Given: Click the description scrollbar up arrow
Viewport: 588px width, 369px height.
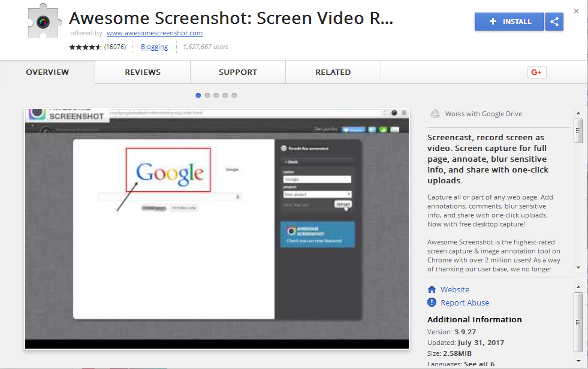Looking at the screenshot, I should pyautogui.click(x=578, y=113).
